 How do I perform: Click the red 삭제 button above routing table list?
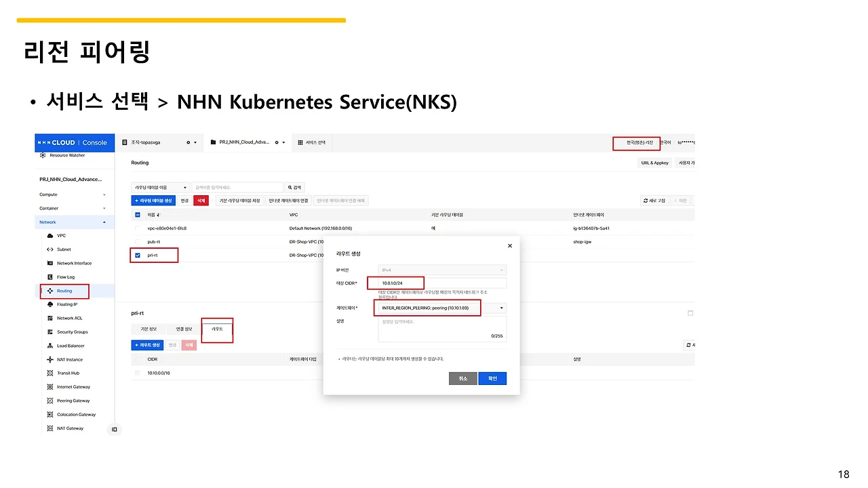tap(201, 201)
